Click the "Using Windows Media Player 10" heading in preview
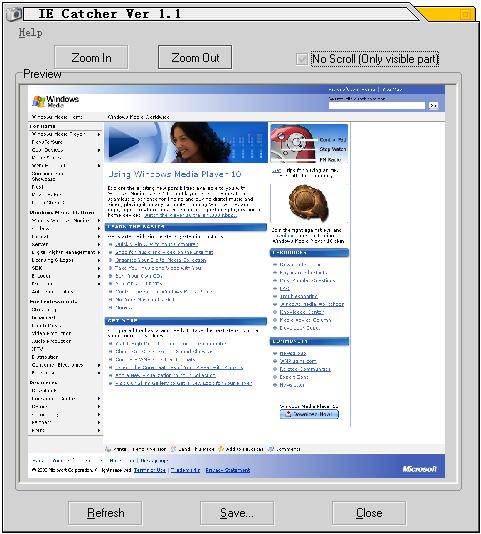The width and height of the screenshot is (481, 534). (x=174, y=174)
